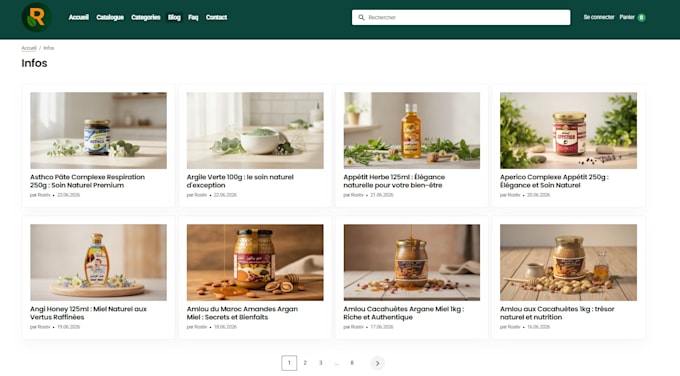Open the Contact menu item
The image size is (680, 376).
pyautogui.click(x=216, y=17)
